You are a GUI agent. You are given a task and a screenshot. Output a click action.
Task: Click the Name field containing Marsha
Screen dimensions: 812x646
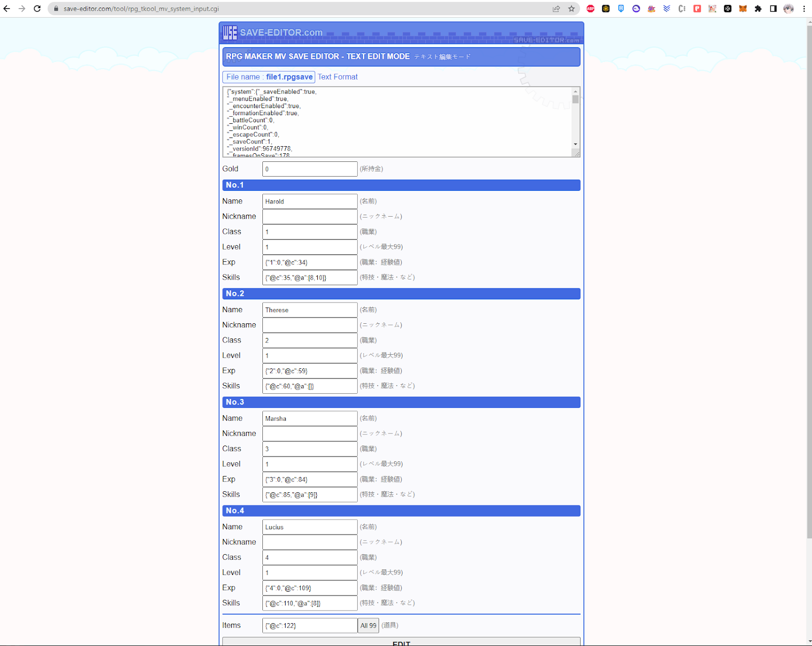point(310,419)
